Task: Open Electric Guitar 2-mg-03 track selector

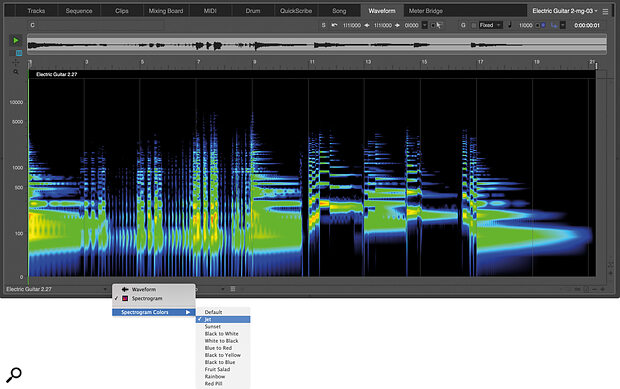Action: click(565, 11)
